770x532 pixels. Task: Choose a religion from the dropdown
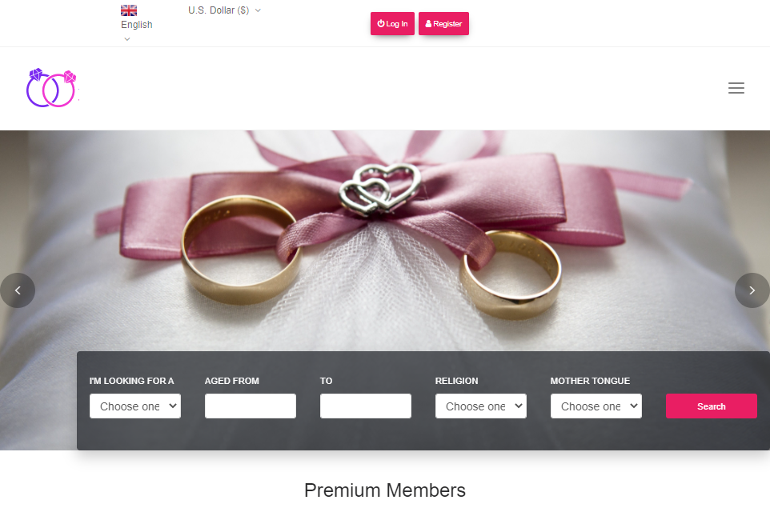[481, 406]
